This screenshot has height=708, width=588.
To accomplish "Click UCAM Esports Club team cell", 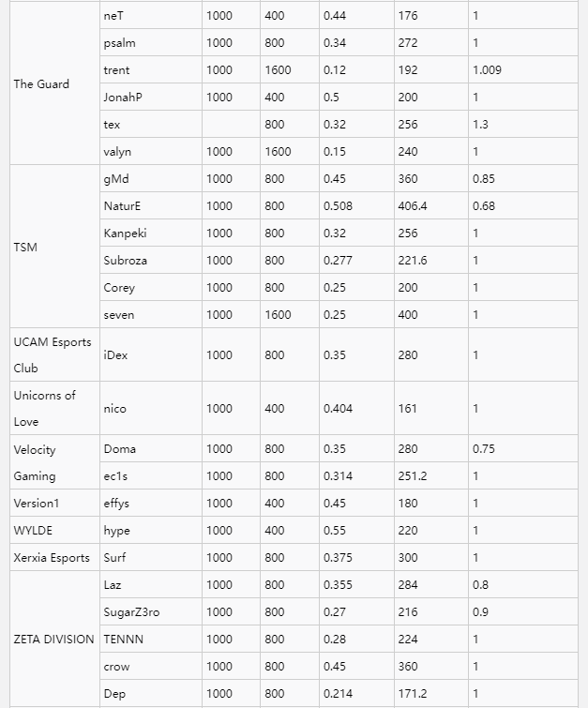I will 53,354.
